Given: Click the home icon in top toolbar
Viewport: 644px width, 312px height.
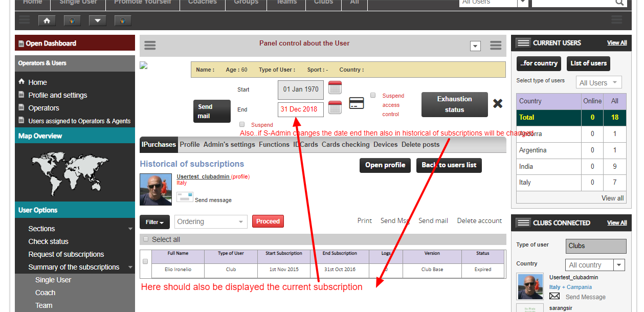Looking at the screenshot, I should (x=47, y=21).
